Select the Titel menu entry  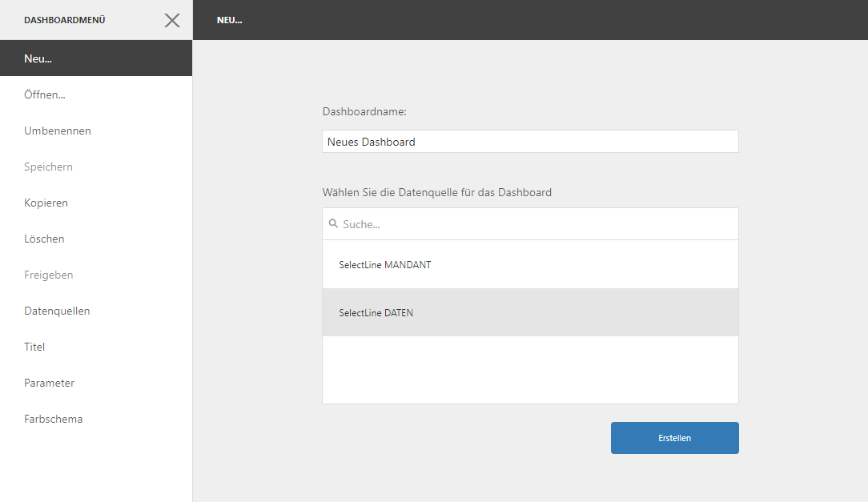[x=96, y=347]
